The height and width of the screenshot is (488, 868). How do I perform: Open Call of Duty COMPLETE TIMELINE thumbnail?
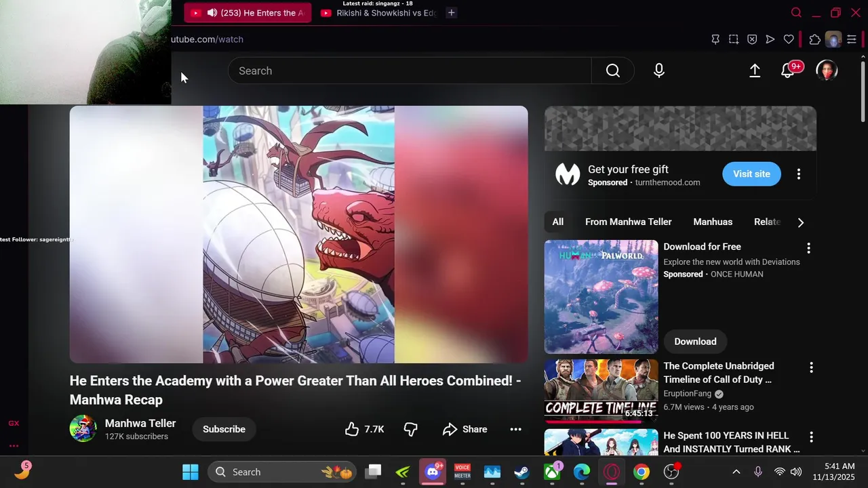(x=601, y=391)
